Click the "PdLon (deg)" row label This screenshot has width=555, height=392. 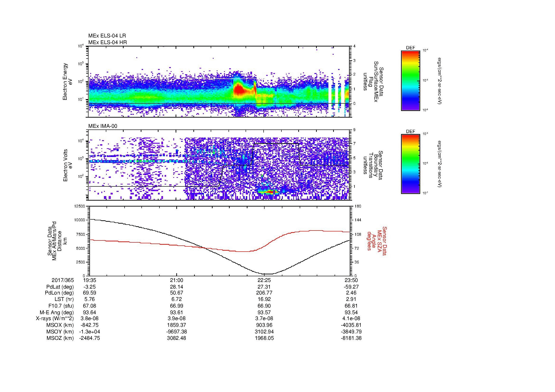click(59, 293)
